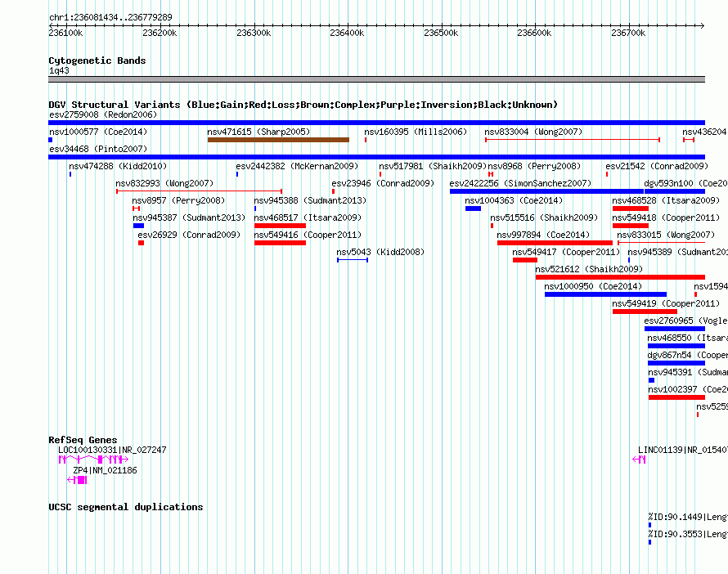Image resolution: width=728 pixels, height=574 pixels.
Task: Click the chr1:236081434..236779289 coordinates text
Action: point(110,18)
